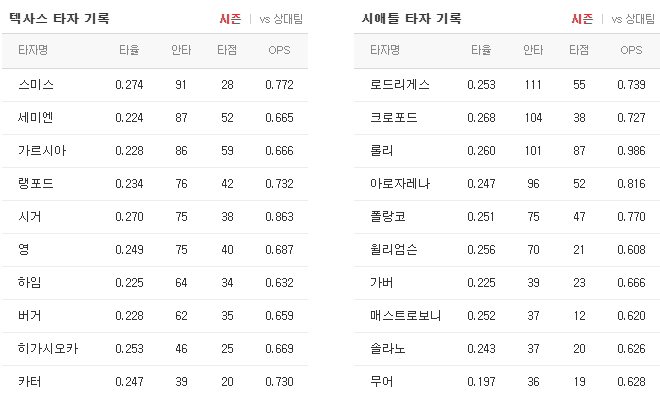
Task: Click player name 히가시오카
Action: 48,348
